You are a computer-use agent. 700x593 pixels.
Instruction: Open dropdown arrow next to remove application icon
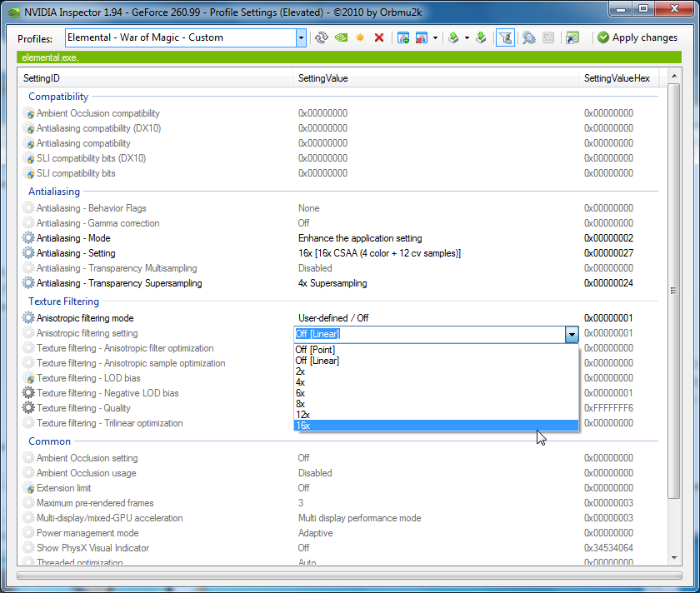click(x=435, y=37)
